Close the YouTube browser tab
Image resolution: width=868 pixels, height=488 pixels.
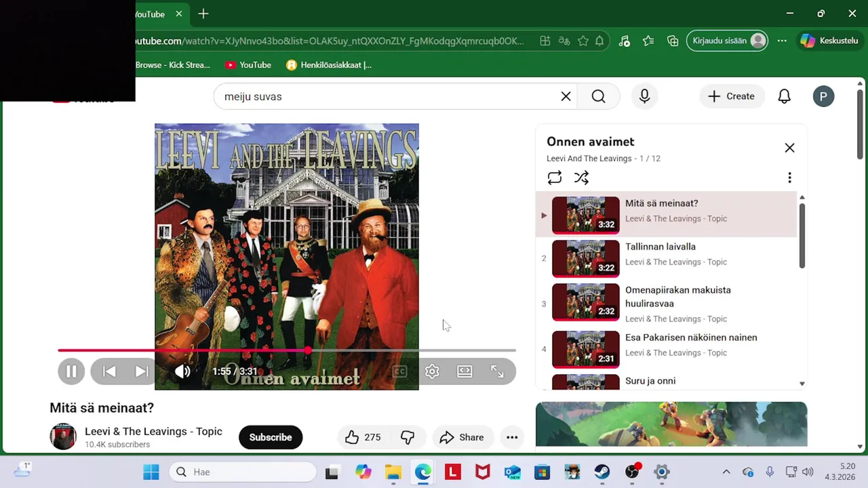(178, 14)
